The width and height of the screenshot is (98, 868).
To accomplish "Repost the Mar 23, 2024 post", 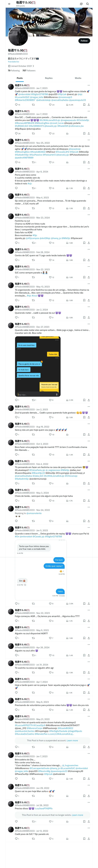I will click(33, 243).
